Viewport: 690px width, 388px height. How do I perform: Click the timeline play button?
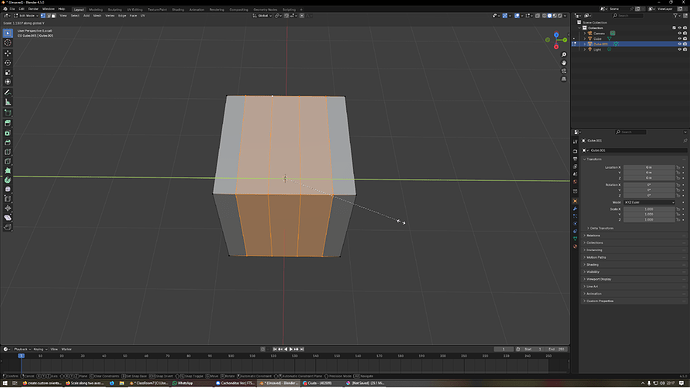[x=291, y=349]
